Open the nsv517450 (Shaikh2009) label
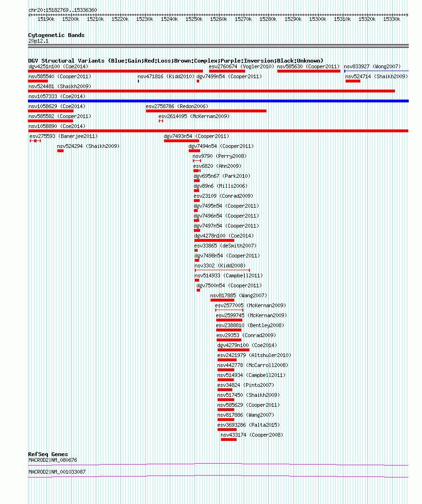The width and height of the screenshot is (422, 504). pyautogui.click(x=248, y=395)
